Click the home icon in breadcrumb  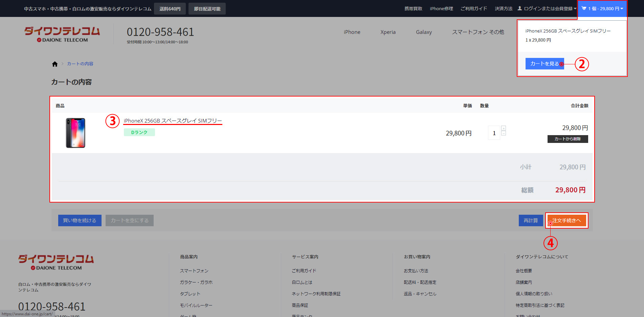point(55,64)
